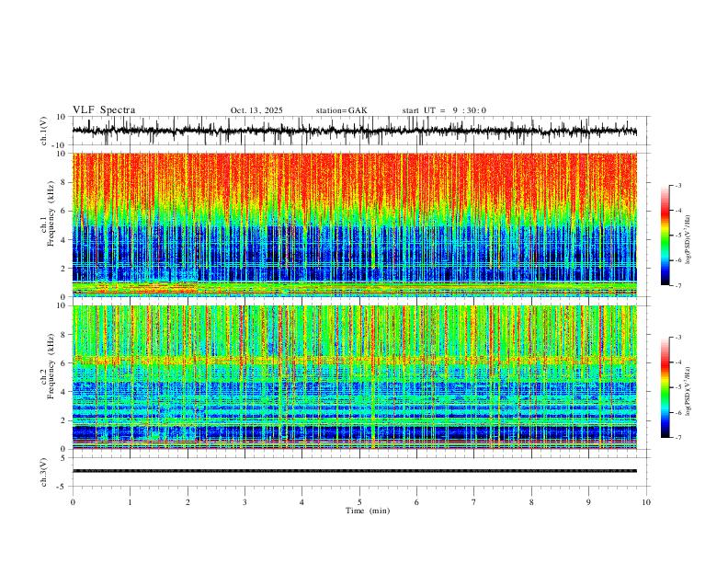Select the date text "Oct. 13, 2025"

pos(256,110)
